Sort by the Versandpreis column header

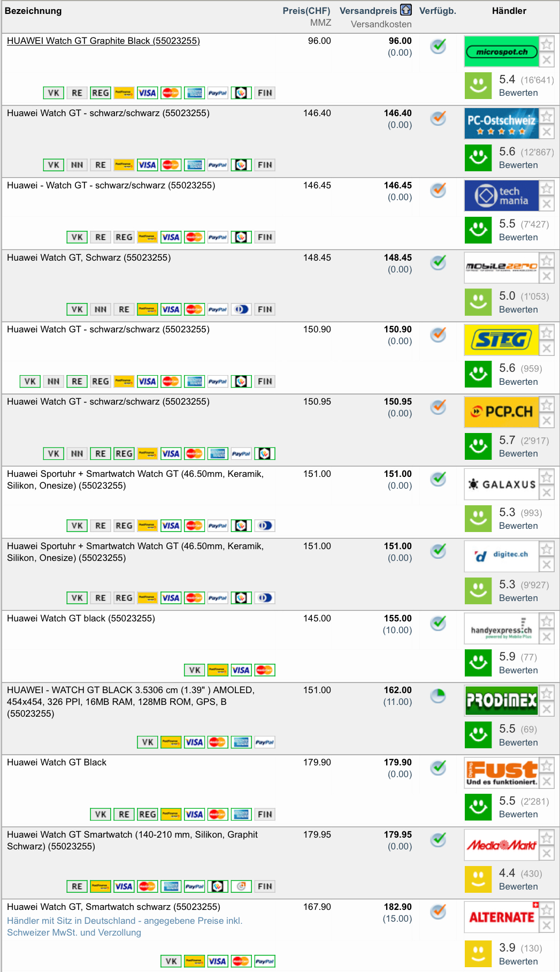click(x=368, y=11)
